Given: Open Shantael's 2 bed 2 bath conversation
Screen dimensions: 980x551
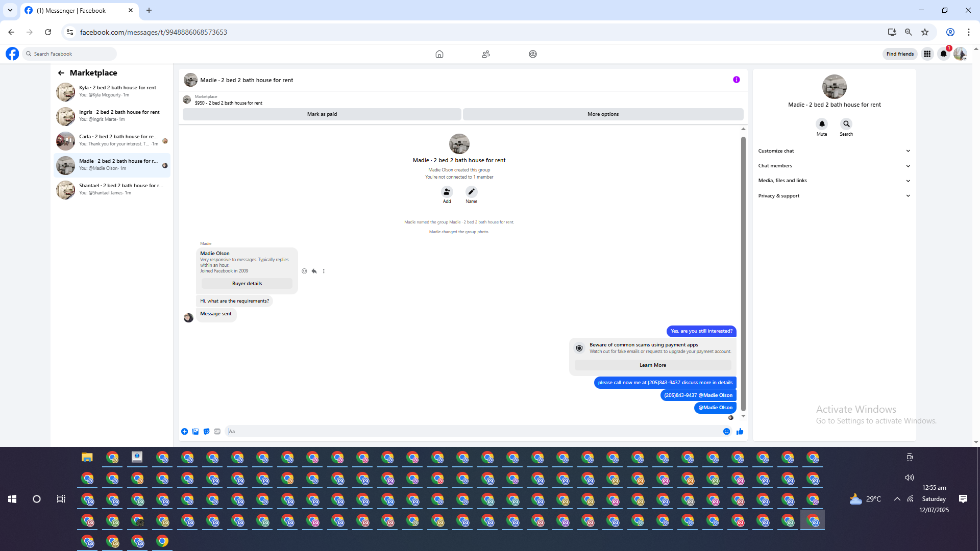Looking at the screenshot, I should pos(112,190).
